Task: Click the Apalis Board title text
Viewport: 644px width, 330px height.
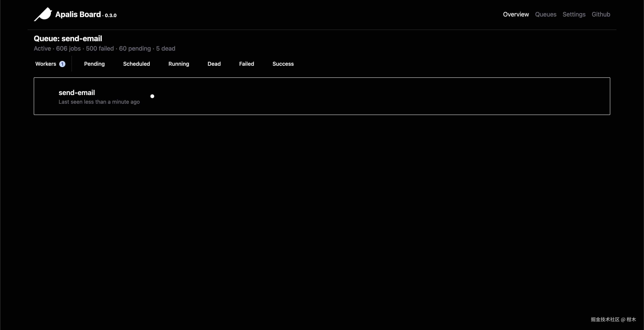Action: [x=78, y=15]
